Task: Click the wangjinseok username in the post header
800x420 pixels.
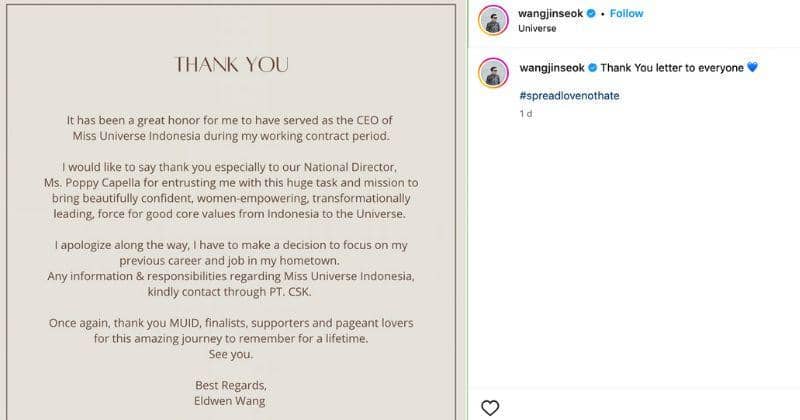Action: pos(551,14)
